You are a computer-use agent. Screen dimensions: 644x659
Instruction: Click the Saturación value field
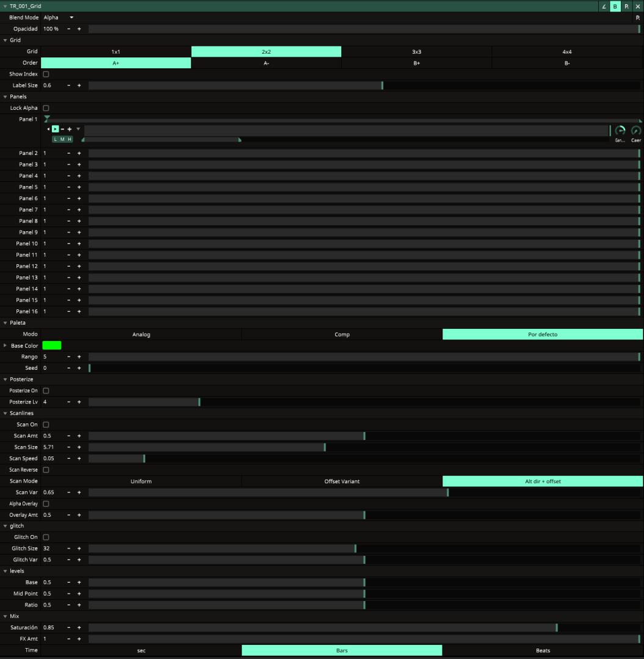pyautogui.click(x=52, y=628)
